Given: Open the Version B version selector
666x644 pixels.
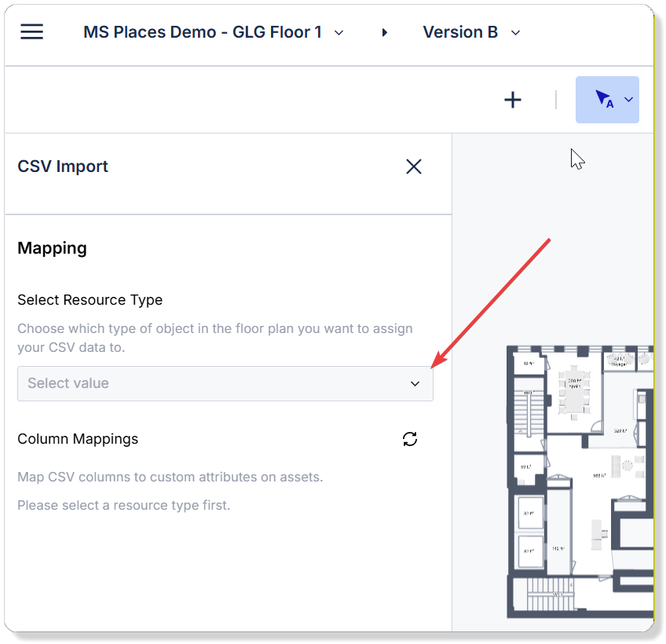Looking at the screenshot, I should coord(471,32).
